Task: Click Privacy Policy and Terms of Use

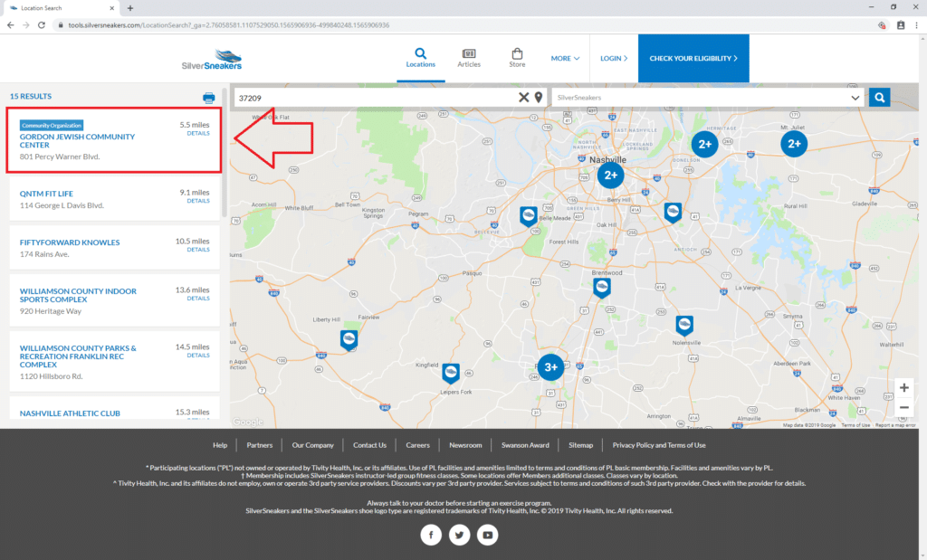Action: click(x=659, y=445)
